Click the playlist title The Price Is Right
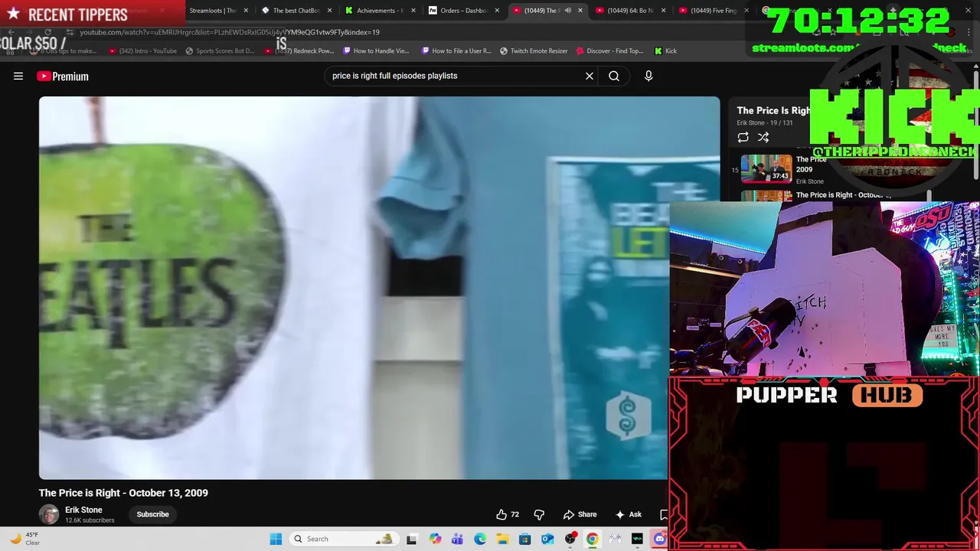The height and width of the screenshot is (551, 980). click(773, 111)
